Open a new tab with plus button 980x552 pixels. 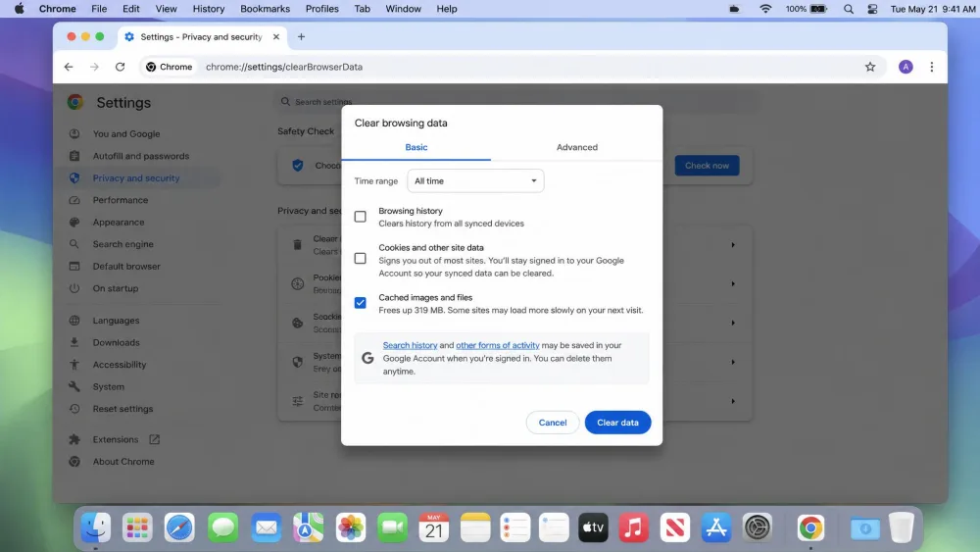click(x=301, y=37)
